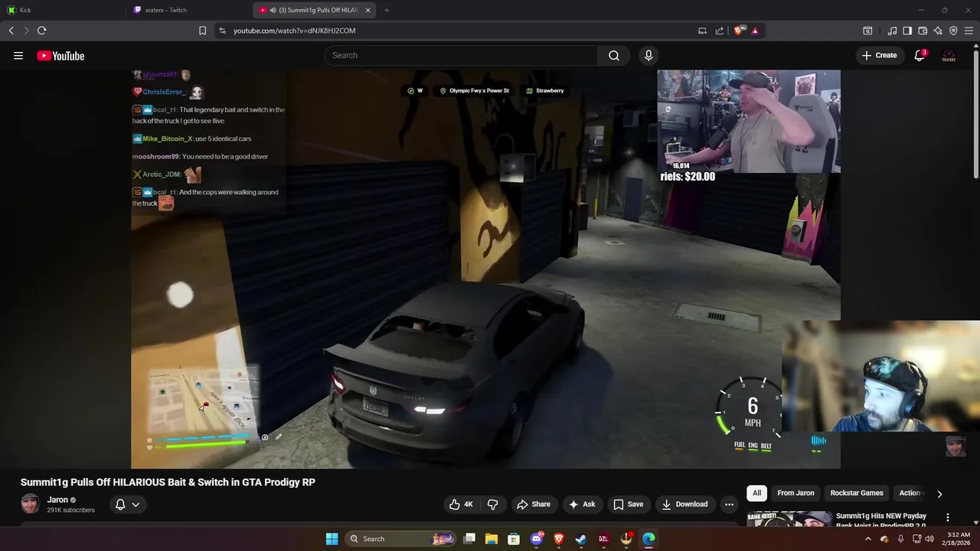This screenshot has width=980, height=551.
Task: Open Brave Wallet icon
Action: coord(923,31)
